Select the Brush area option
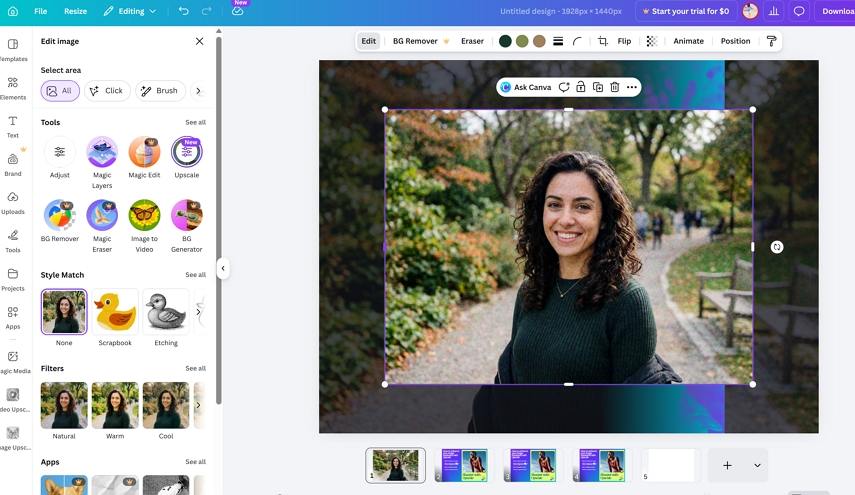This screenshot has width=855, height=495. (x=160, y=90)
